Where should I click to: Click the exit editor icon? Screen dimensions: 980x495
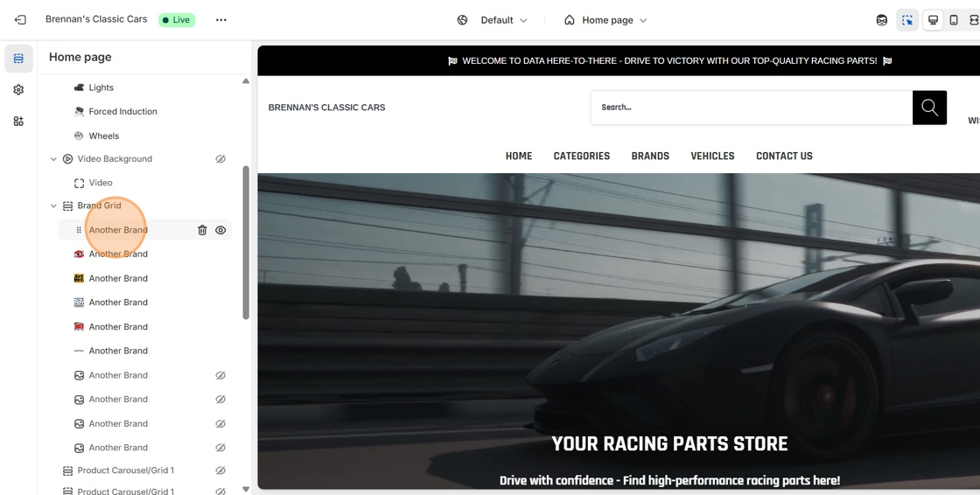pyautogui.click(x=20, y=20)
